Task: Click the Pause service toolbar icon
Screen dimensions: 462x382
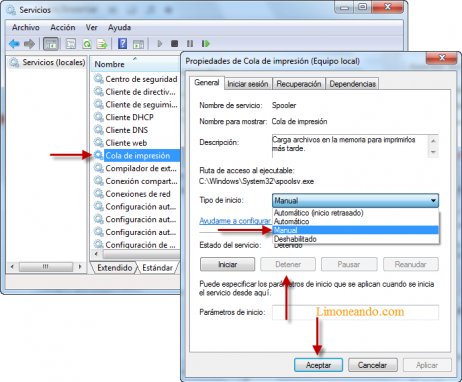Action: pos(190,44)
